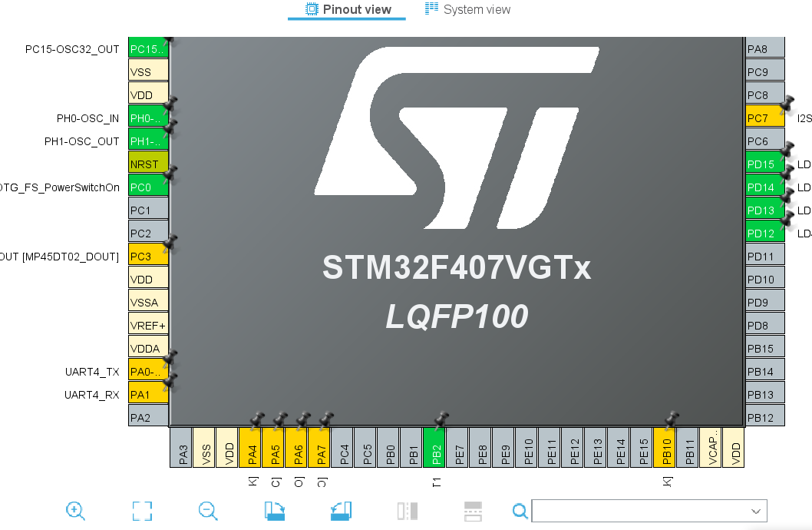Click the PA2 pin
This screenshot has width=812, height=530.
(148, 417)
